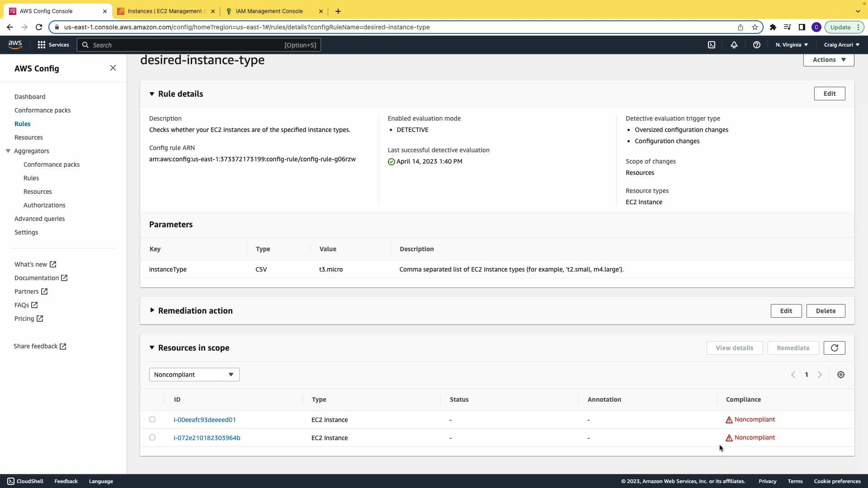Open the Services grid menu icon
The width and height of the screenshot is (868, 488).
click(42, 45)
